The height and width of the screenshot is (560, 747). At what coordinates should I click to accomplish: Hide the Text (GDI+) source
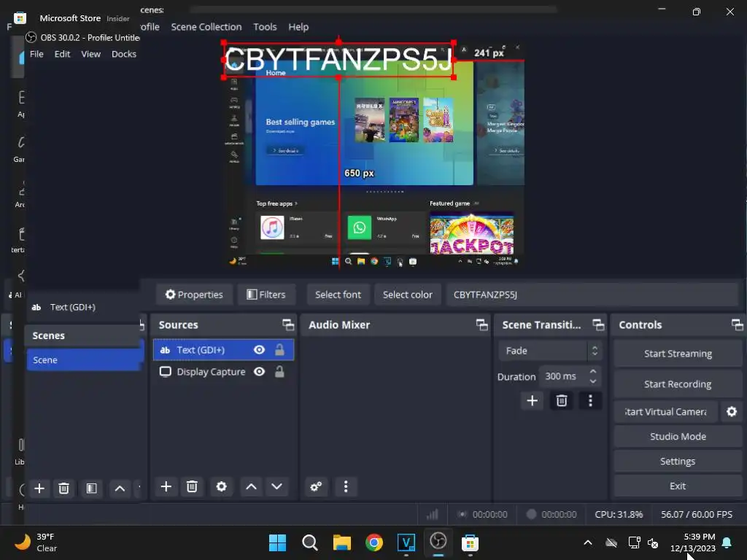pos(259,350)
